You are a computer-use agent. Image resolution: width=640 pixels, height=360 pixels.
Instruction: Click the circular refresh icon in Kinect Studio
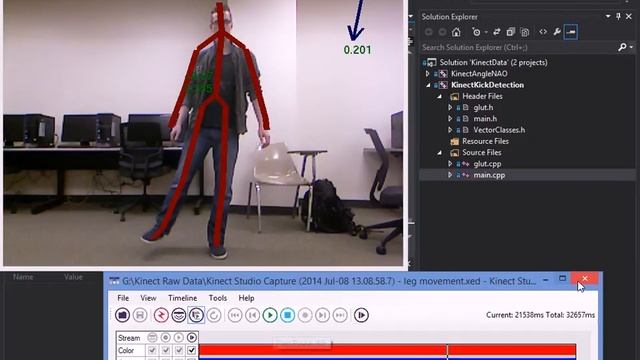click(x=214, y=315)
